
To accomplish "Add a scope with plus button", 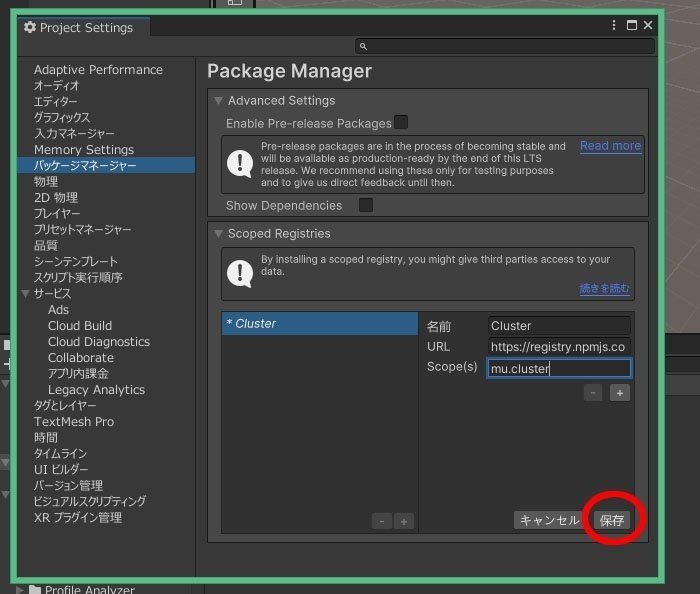I will click(x=620, y=393).
